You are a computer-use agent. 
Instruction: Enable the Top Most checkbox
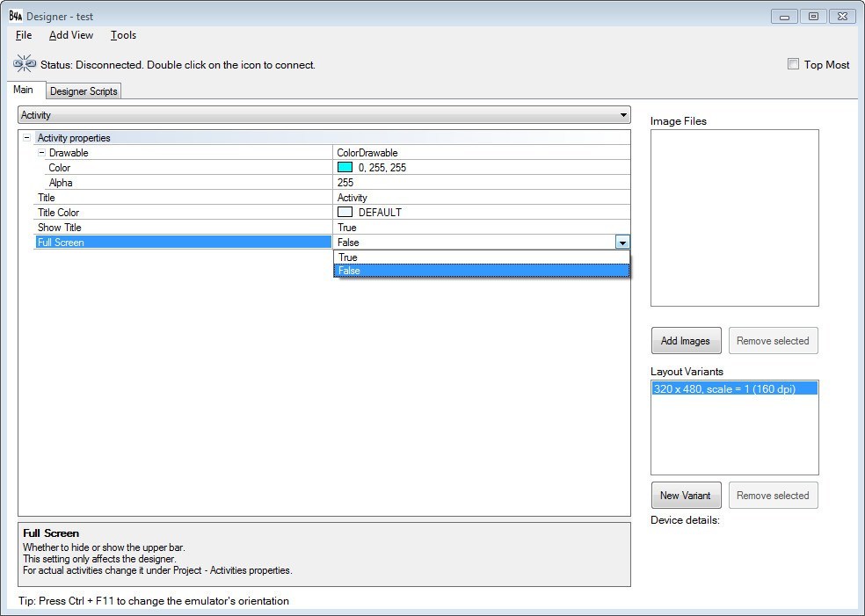click(793, 64)
